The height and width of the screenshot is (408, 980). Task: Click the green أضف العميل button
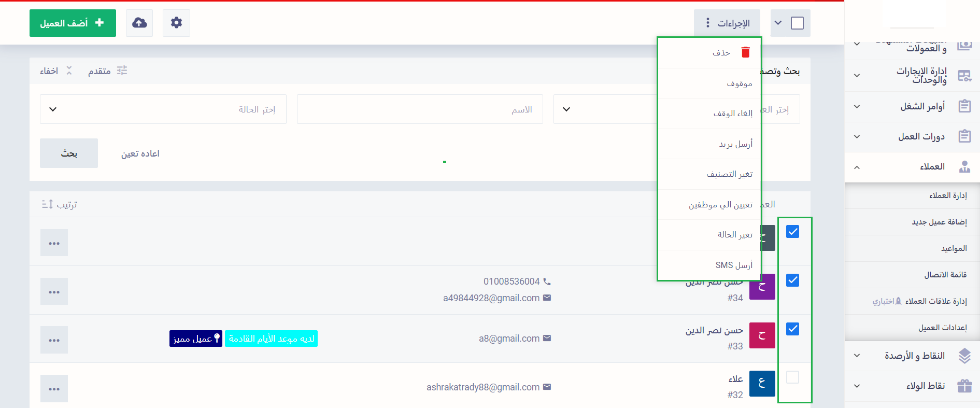coord(73,23)
